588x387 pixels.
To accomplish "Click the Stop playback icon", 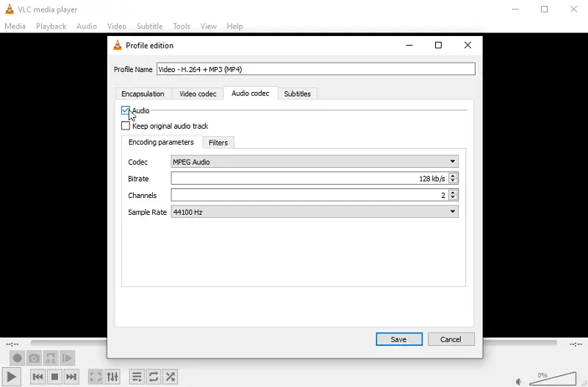I will (x=54, y=377).
